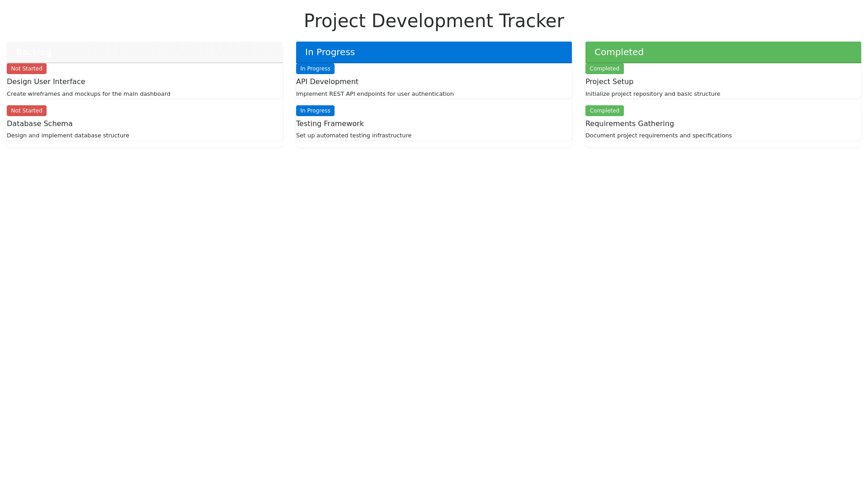The image size is (868, 488).
Task: Click Completed badge on Project Setup
Action: click(x=604, y=69)
